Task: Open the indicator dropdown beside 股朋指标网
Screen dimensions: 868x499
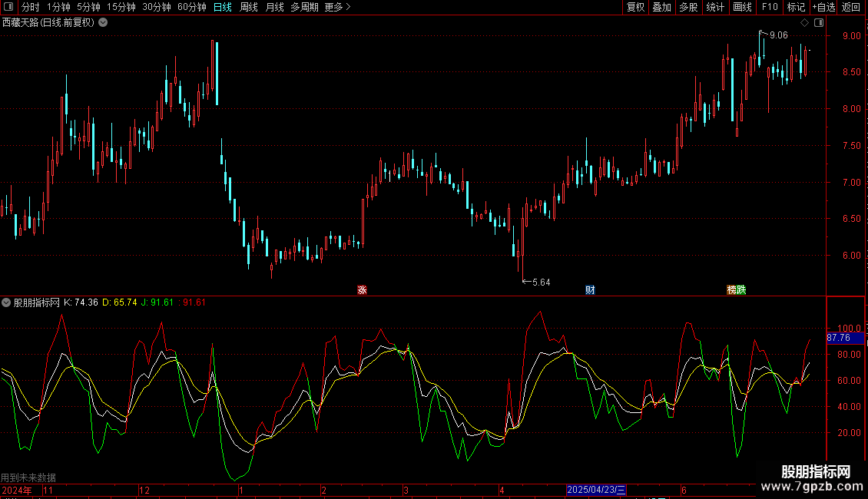Action: click(6, 302)
